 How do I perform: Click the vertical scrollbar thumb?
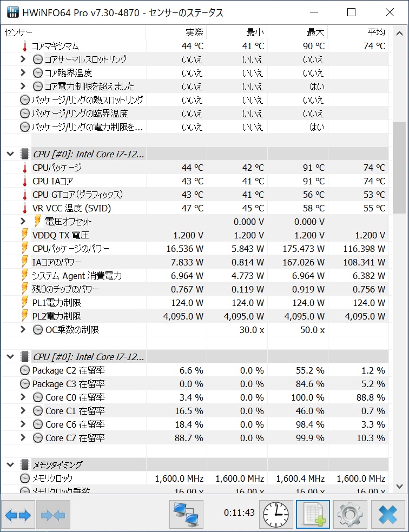(399, 168)
